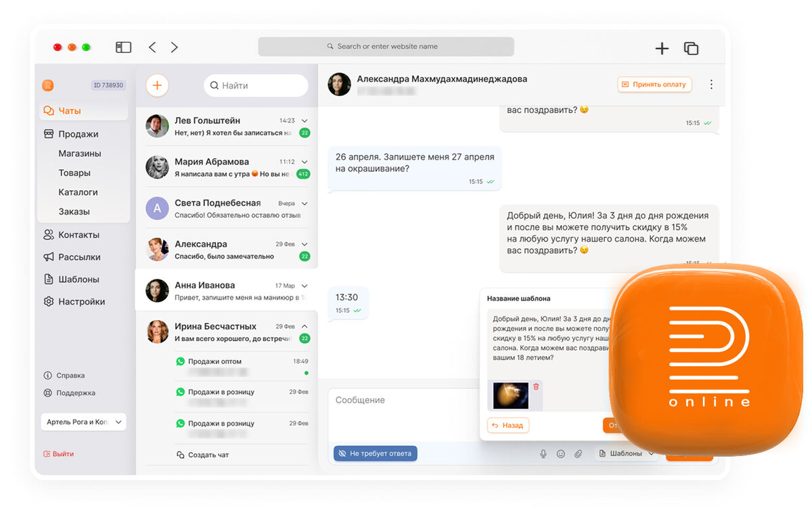The width and height of the screenshot is (812, 515).
Task: Click the microphone voice message icon
Action: coord(543,454)
